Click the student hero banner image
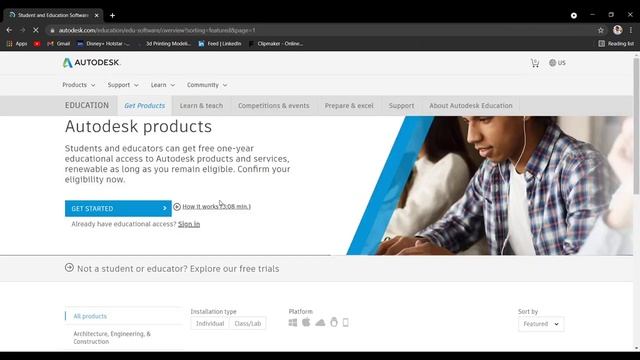Screen dimensions: 640x360 coord(490,186)
